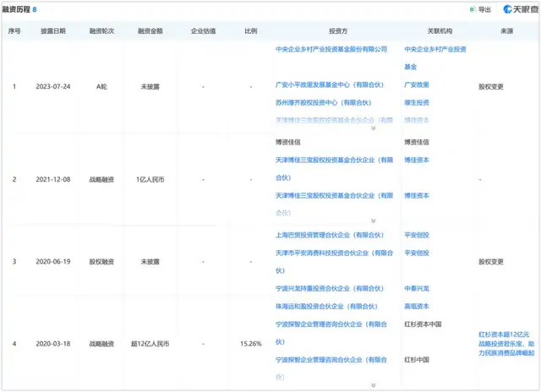Click the 15.26% ratio cell
The image size is (541, 392).
tap(250, 344)
